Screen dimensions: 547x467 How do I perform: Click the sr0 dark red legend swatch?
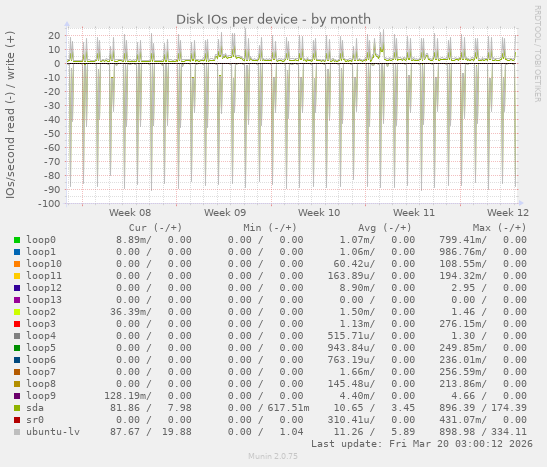17,420
